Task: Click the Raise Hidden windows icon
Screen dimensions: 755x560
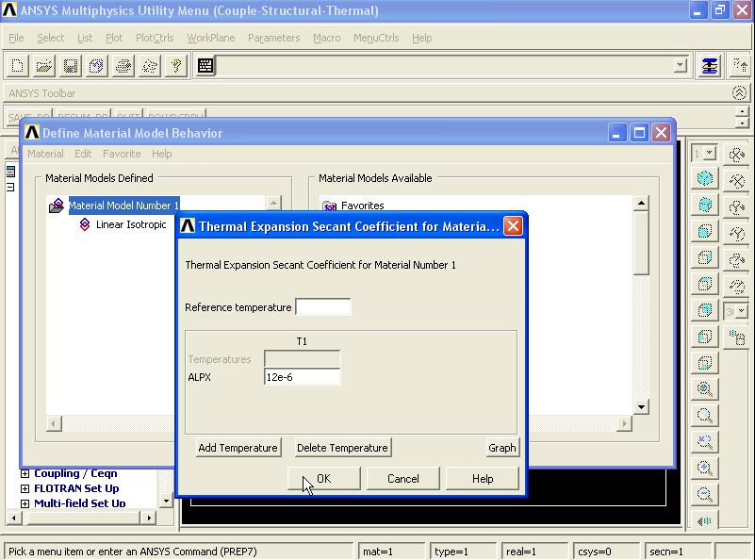Action: click(710, 65)
